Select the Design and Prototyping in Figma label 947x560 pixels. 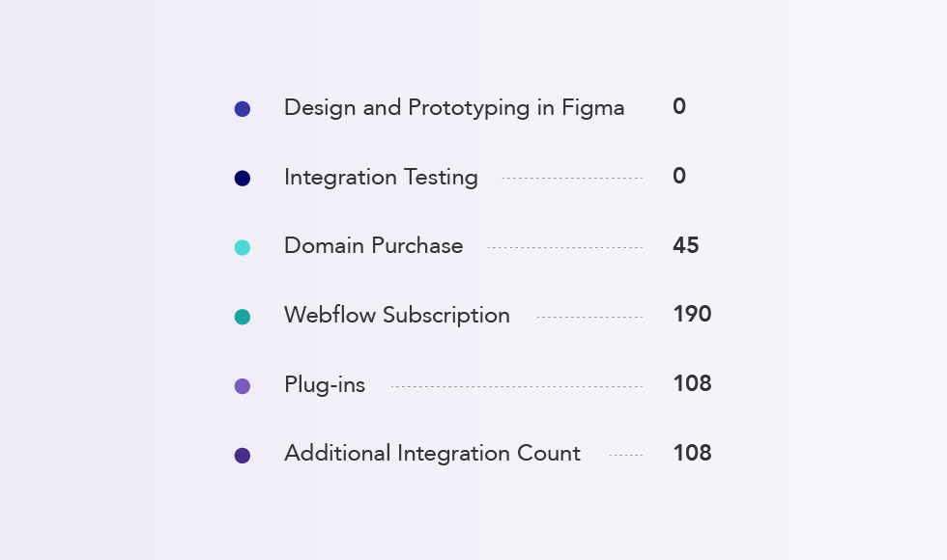(x=454, y=108)
